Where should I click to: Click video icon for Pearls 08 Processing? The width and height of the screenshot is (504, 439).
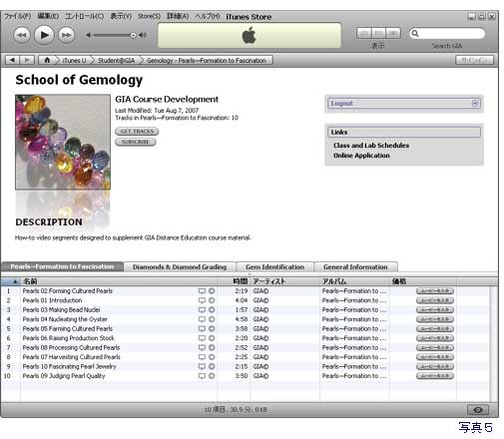tap(202, 347)
